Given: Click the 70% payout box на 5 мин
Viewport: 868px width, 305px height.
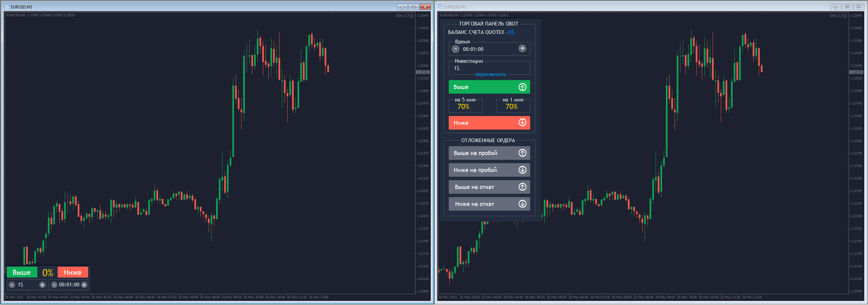Looking at the screenshot, I should click(465, 106).
